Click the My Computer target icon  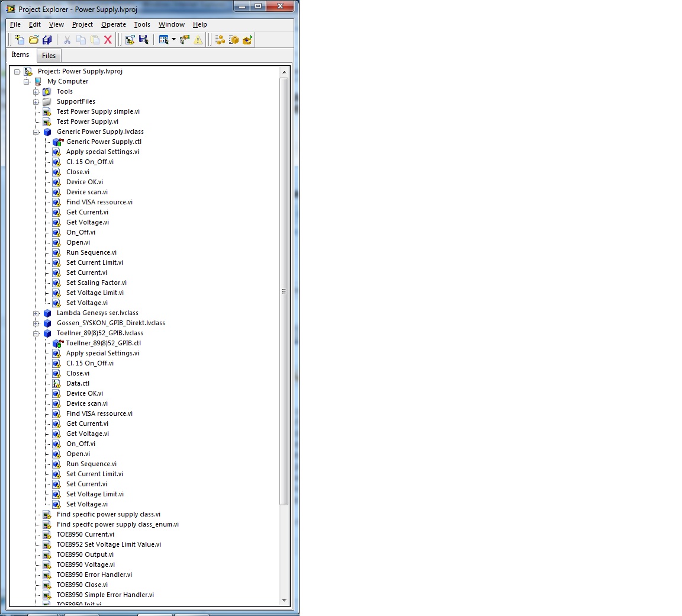coord(38,81)
